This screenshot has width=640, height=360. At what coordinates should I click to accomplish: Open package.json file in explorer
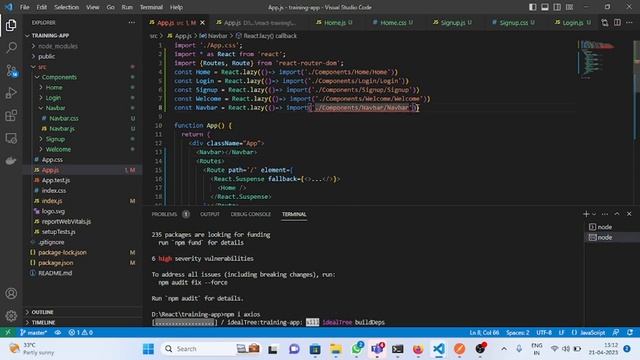click(x=56, y=262)
